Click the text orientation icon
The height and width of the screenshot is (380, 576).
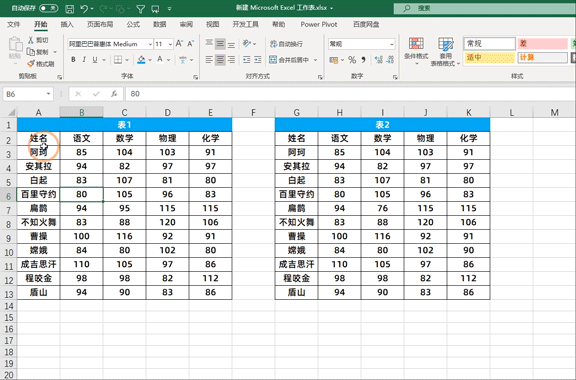[247, 44]
